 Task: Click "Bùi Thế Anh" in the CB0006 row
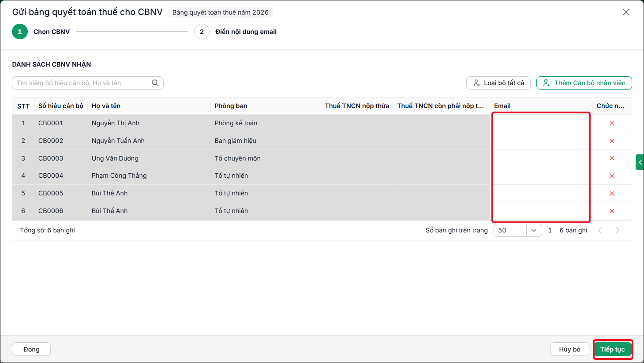pos(109,211)
